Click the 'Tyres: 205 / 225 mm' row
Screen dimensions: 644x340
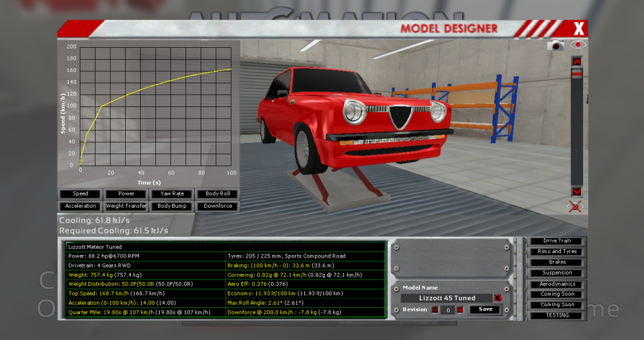[x=306, y=256]
